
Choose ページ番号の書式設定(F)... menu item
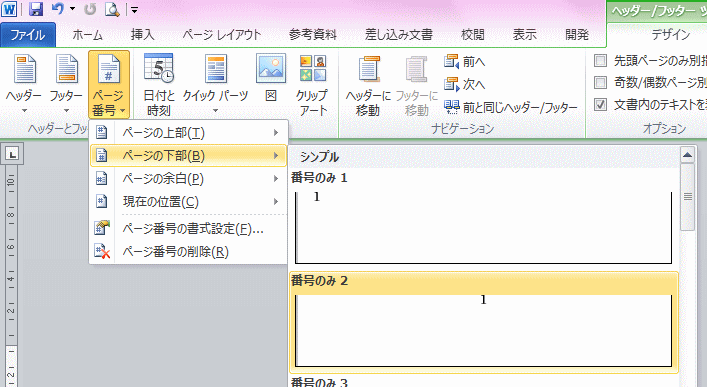coord(188,229)
